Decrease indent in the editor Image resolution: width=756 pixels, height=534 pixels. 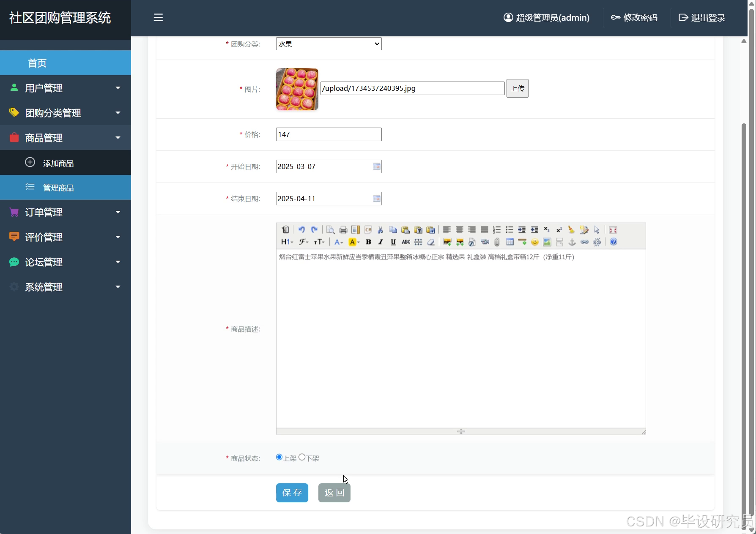[x=534, y=230]
